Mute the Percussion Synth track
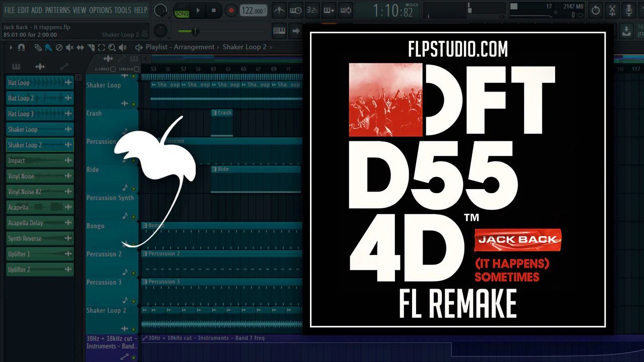The height and width of the screenshot is (362, 644). 133,217
